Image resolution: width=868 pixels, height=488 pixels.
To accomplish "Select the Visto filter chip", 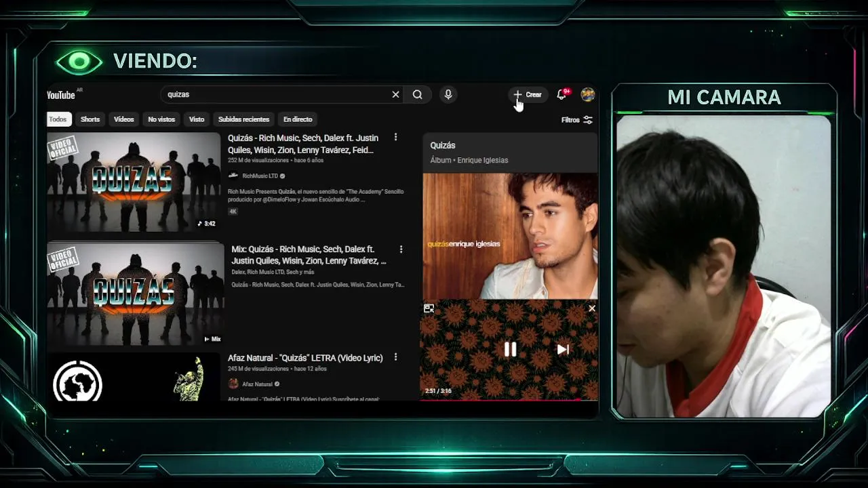I will tap(197, 119).
